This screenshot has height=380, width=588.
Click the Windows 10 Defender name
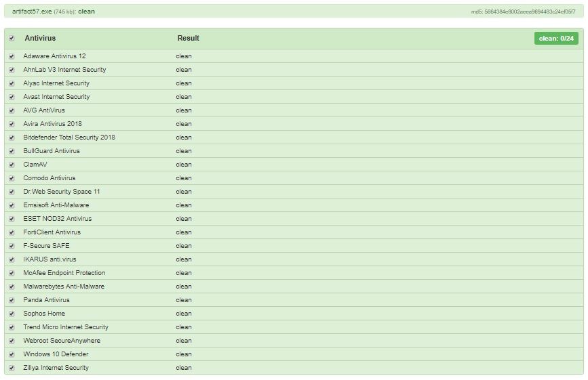[x=56, y=354]
